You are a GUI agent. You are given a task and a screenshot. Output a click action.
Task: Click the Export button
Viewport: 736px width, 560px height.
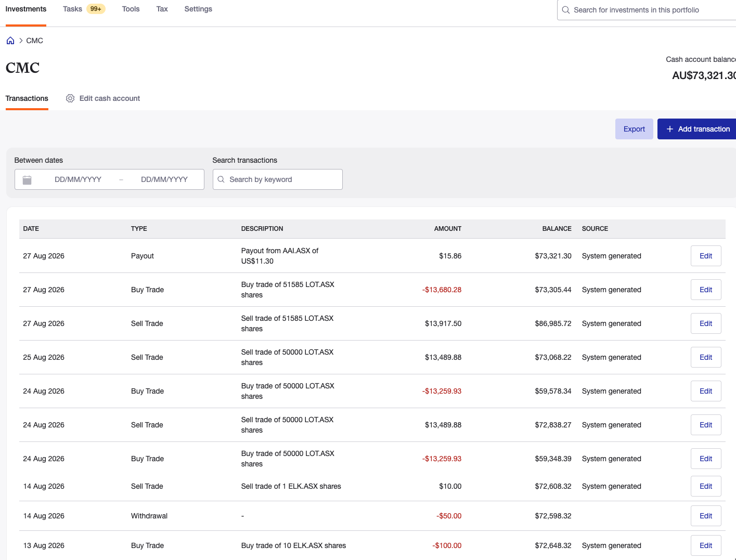634,129
